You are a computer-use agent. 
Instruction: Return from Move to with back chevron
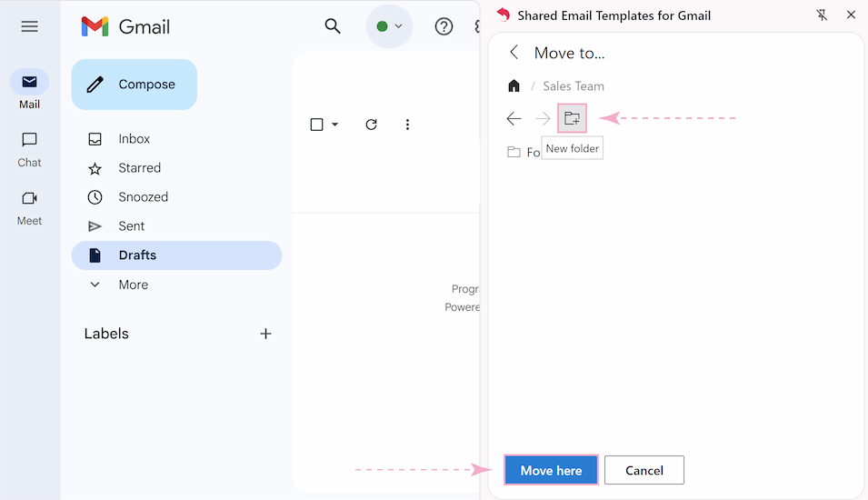pos(514,53)
